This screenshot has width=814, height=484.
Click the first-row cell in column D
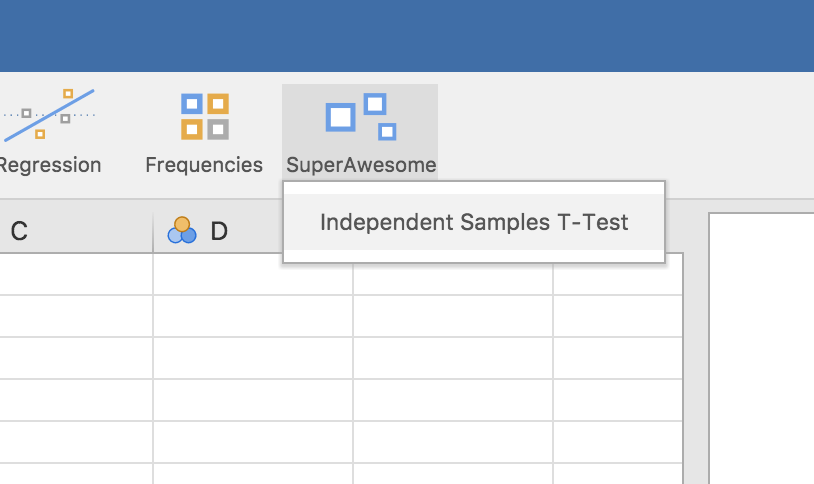pos(252,274)
